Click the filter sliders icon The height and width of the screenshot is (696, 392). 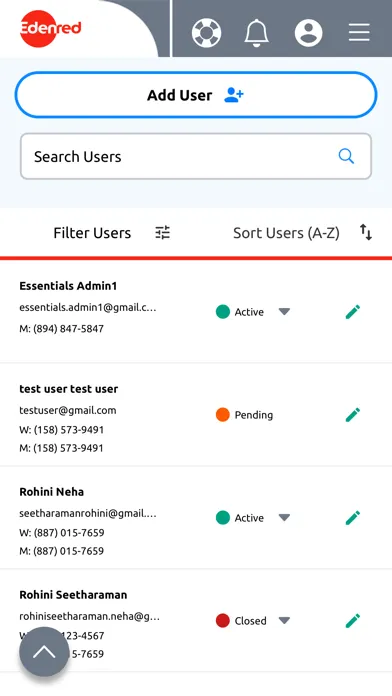162,233
